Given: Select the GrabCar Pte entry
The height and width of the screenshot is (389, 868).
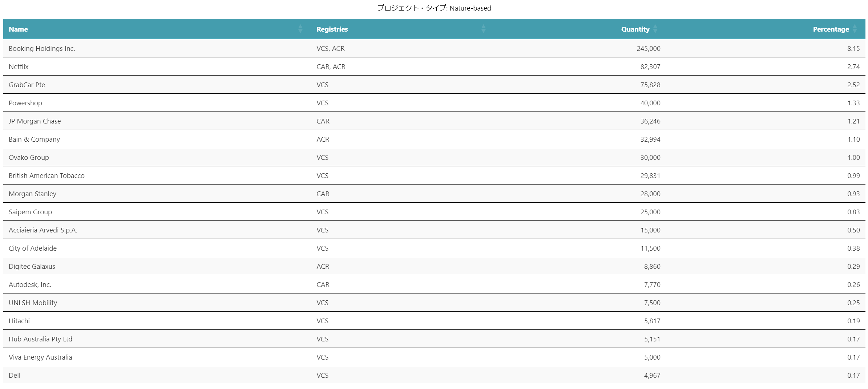Looking at the screenshot, I should (x=27, y=85).
